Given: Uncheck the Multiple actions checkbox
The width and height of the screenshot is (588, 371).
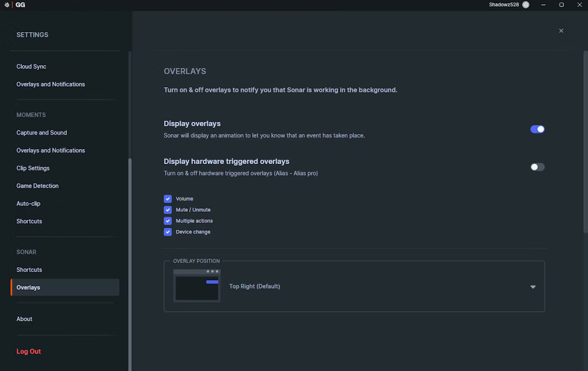Looking at the screenshot, I should tap(168, 221).
